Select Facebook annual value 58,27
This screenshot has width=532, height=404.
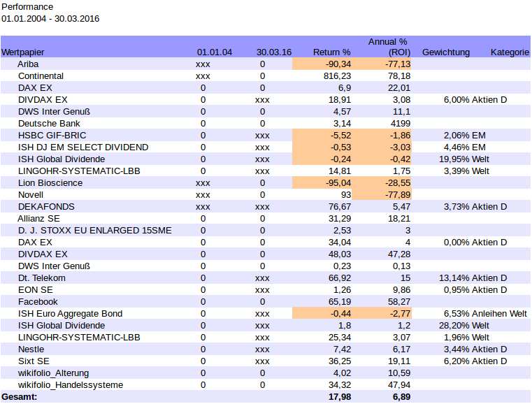pos(399,301)
